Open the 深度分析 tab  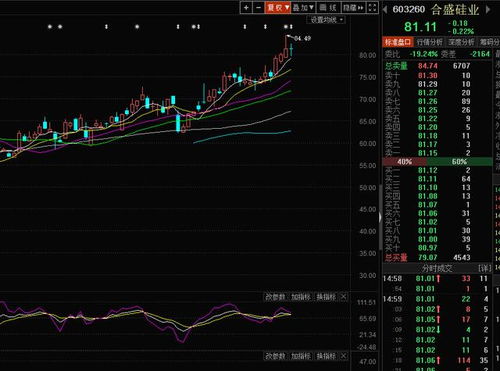[x=461, y=42]
